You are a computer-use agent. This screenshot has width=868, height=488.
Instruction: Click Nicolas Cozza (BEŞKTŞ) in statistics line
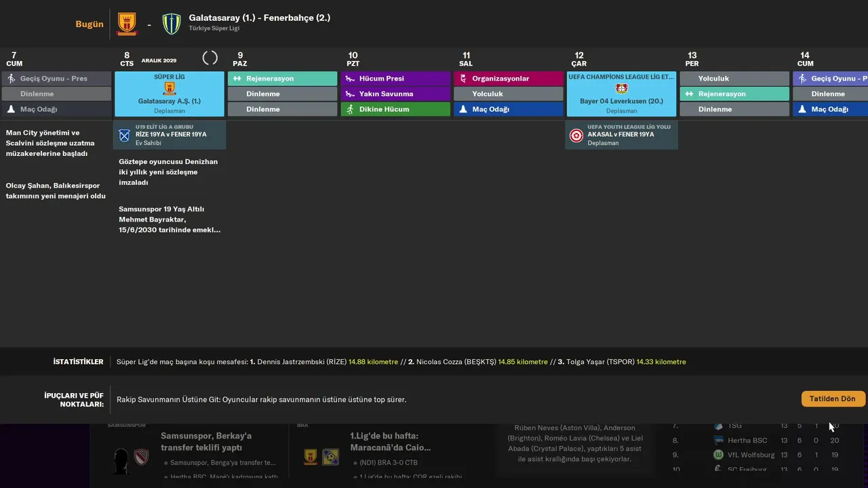[456, 362]
